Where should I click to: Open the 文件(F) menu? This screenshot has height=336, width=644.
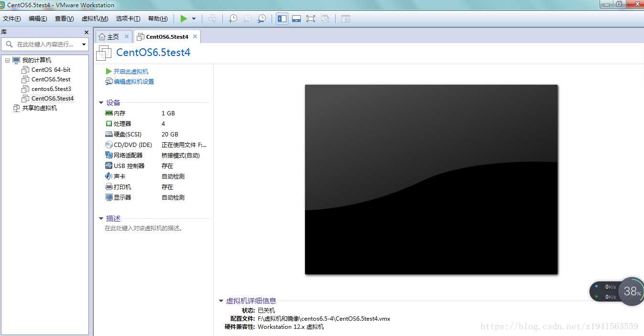click(12, 19)
